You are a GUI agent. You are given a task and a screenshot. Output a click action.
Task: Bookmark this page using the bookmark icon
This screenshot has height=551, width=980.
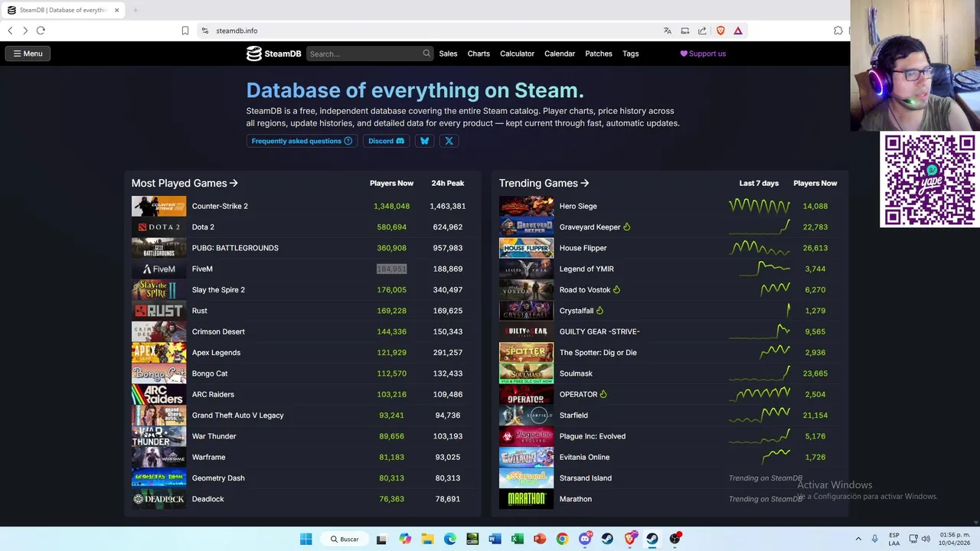click(x=185, y=31)
